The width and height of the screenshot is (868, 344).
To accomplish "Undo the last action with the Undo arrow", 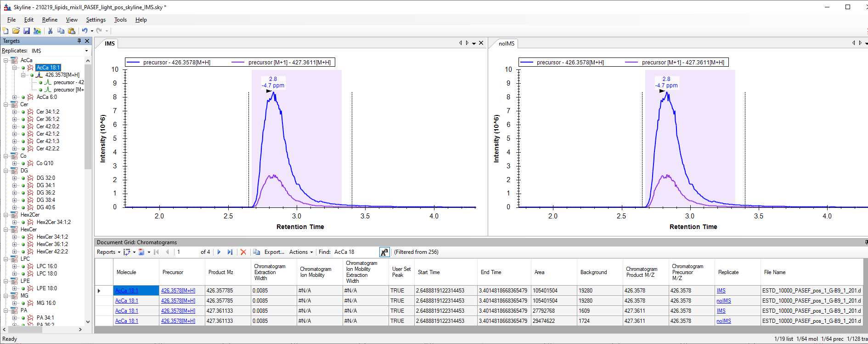I will click(x=85, y=31).
